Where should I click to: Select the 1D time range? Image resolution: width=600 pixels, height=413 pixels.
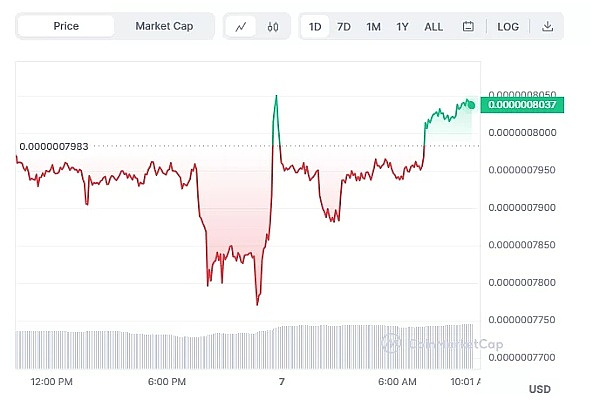315,27
